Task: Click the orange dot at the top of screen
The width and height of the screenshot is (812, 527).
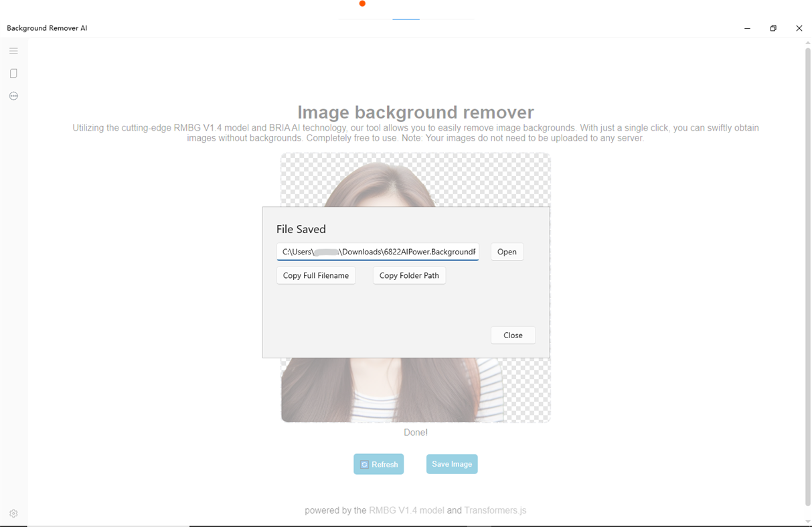Action: coord(362,3)
